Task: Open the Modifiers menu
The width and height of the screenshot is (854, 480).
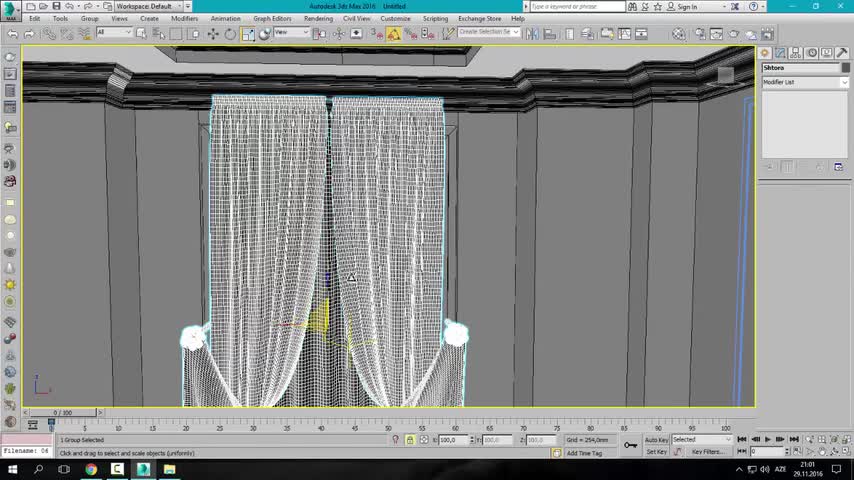Action: 185,19
